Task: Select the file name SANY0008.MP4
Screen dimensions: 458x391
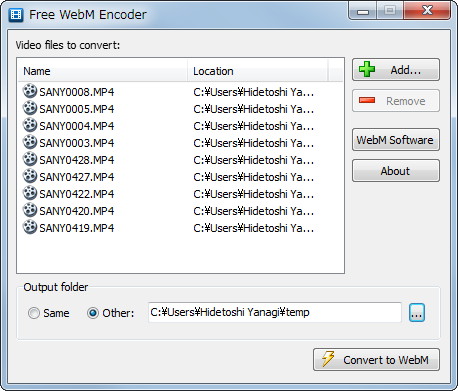Action: 77,92
